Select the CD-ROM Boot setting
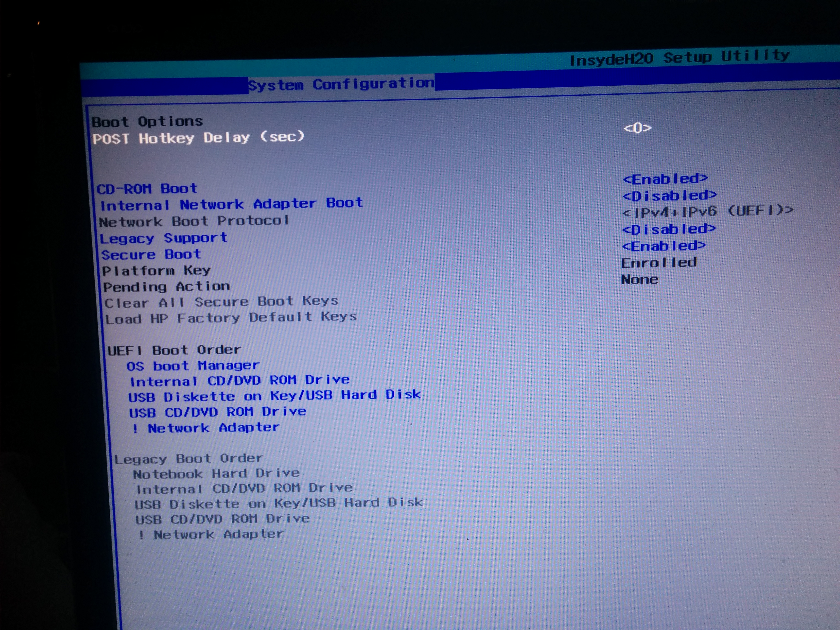840x630 pixels. 147,188
